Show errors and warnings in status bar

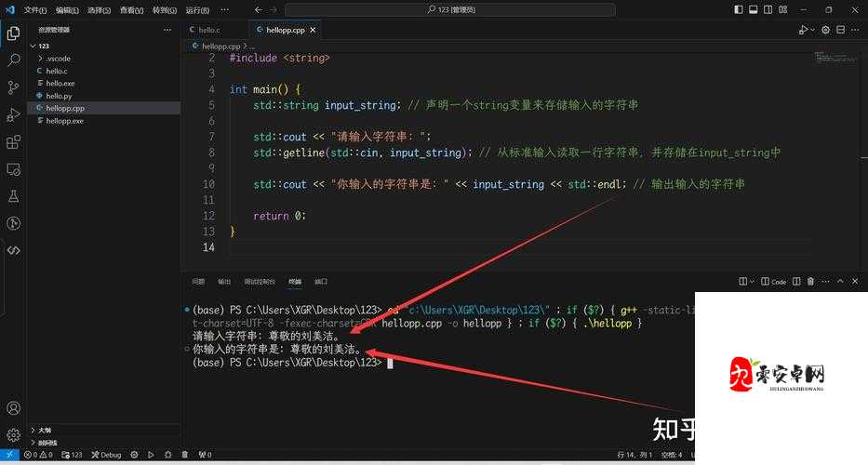pyautogui.click(x=38, y=455)
